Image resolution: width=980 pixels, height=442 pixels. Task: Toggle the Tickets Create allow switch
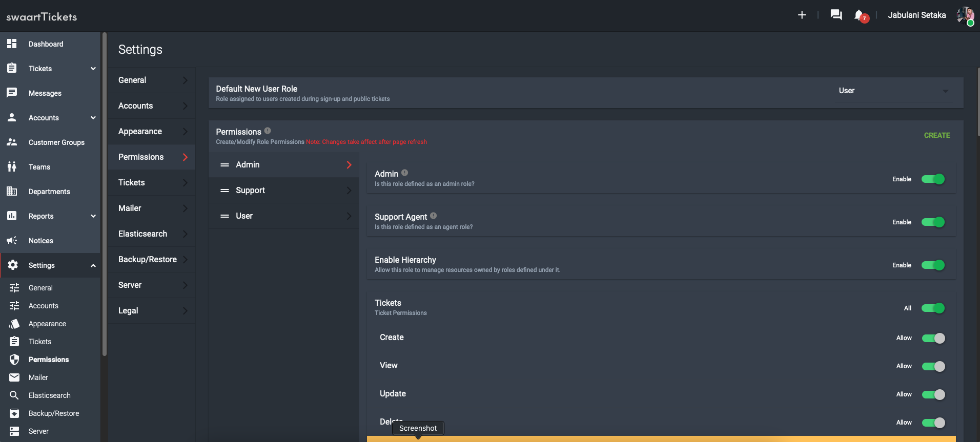(933, 338)
